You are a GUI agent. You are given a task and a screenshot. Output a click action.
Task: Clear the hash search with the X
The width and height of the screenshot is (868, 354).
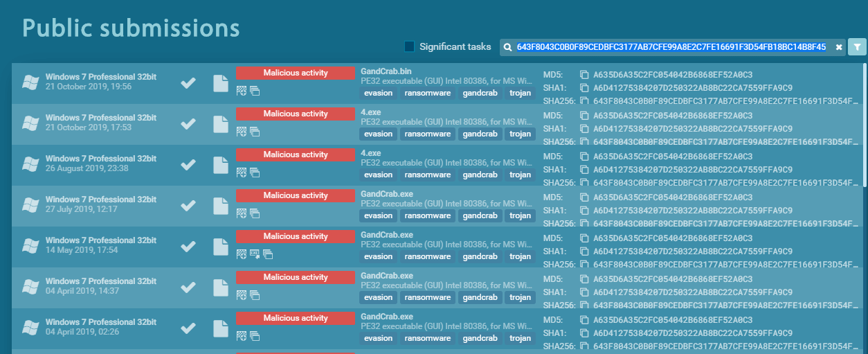[x=838, y=47]
